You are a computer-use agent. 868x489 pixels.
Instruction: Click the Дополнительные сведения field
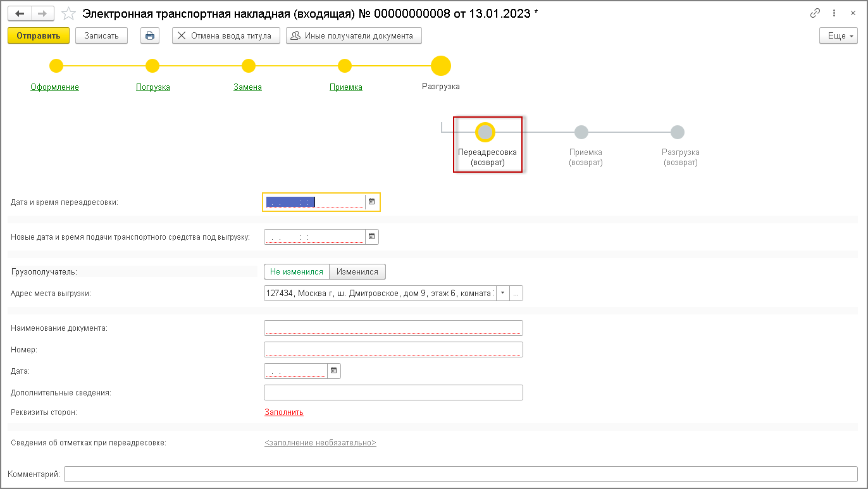[x=394, y=392]
